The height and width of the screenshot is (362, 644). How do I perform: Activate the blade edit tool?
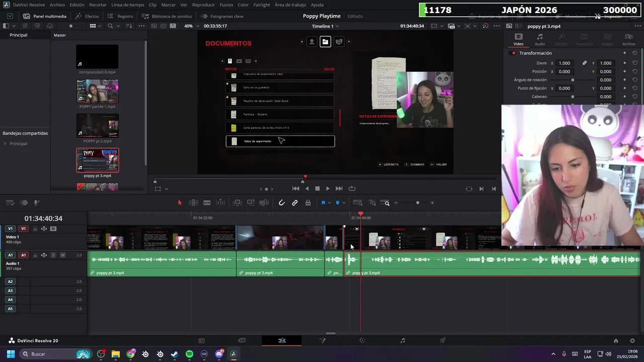[207, 203]
